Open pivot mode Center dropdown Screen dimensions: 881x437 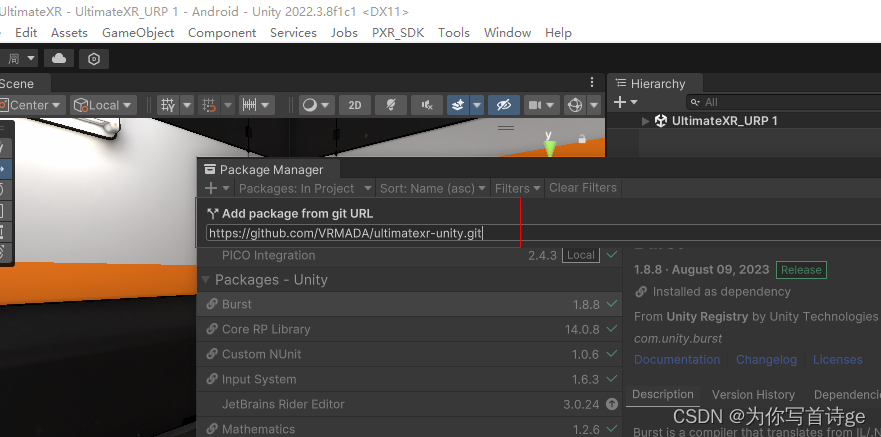pyautogui.click(x=32, y=105)
